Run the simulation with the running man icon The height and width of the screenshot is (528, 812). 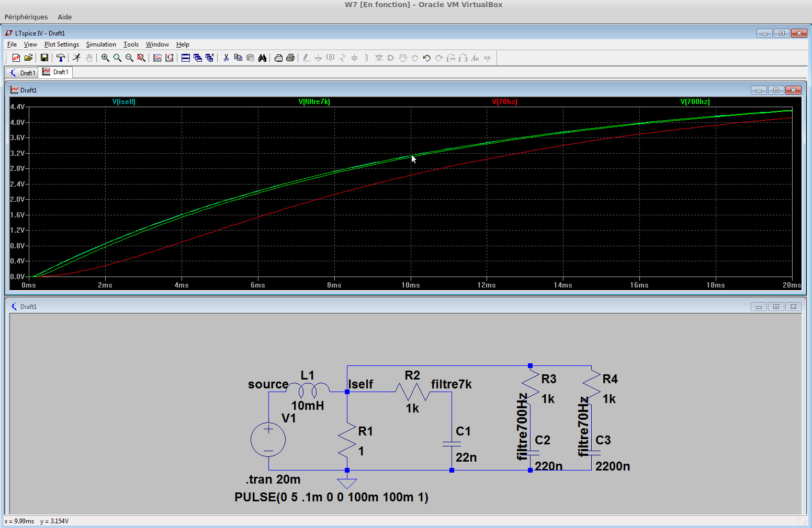pos(77,58)
